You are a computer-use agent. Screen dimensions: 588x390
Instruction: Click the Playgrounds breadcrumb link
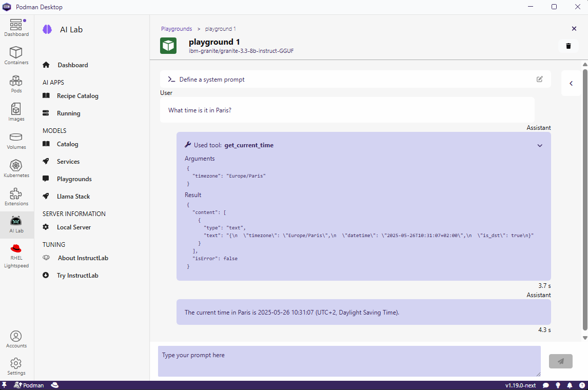coord(177,29)
